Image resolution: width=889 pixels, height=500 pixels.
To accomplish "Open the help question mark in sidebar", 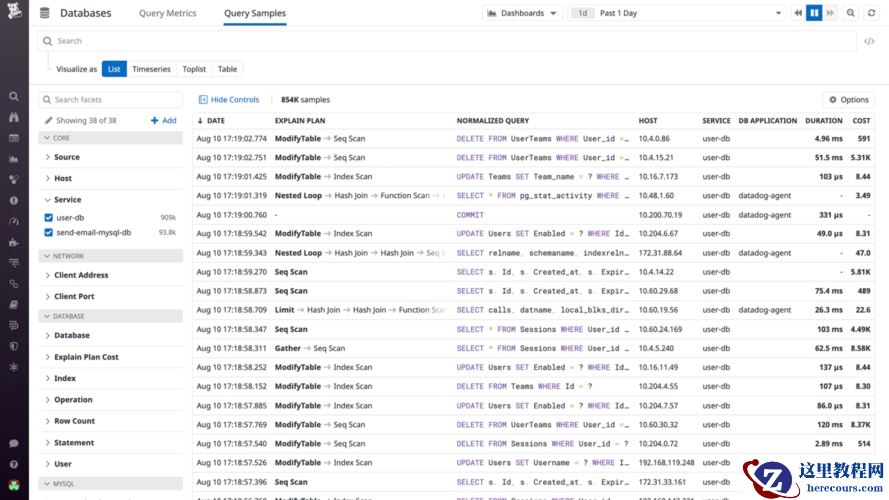I will 14,464.
